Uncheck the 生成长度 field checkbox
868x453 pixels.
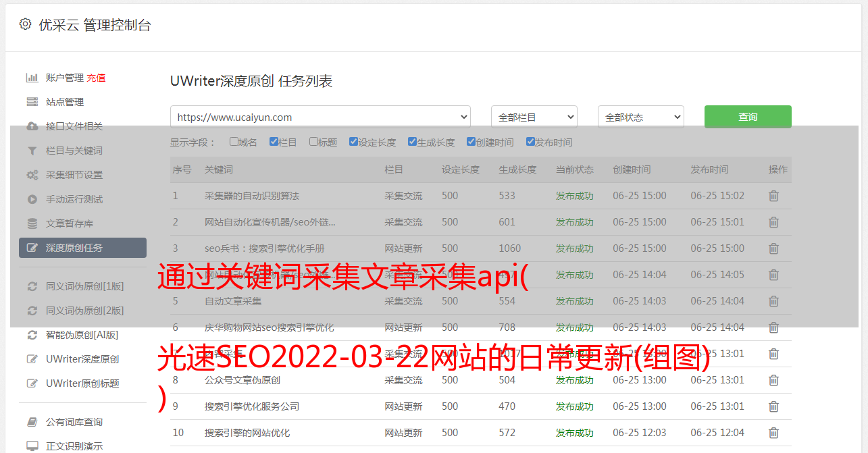tap(412, 142)
